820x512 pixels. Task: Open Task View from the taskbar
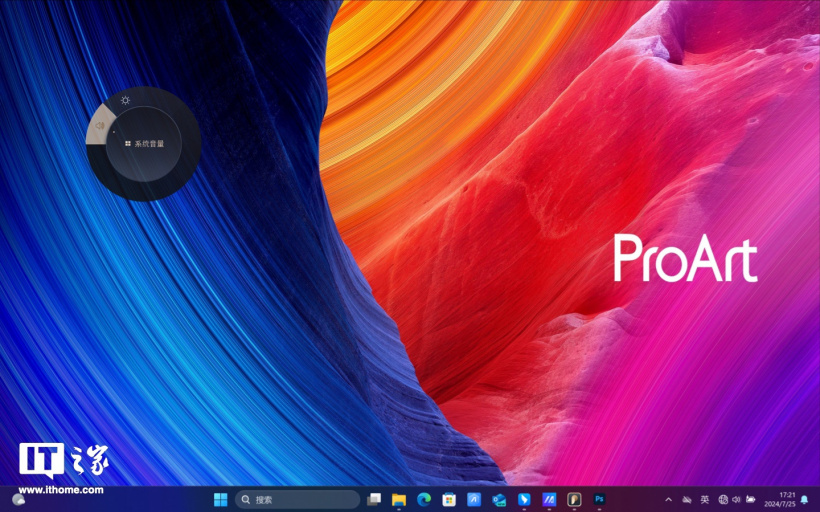374,499
